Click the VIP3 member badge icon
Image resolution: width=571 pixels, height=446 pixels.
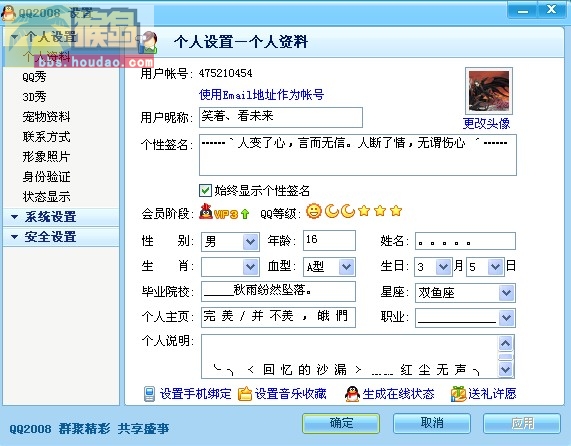click(218, 212)
